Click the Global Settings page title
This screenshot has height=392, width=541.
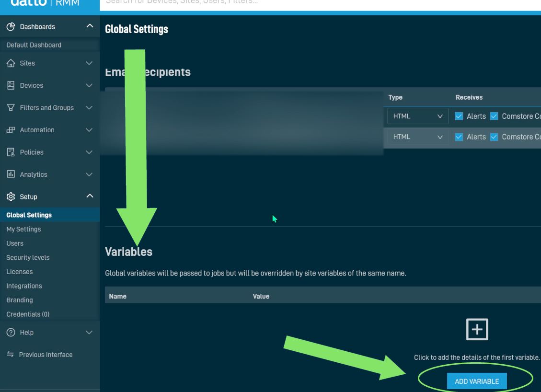click(137, 29)
